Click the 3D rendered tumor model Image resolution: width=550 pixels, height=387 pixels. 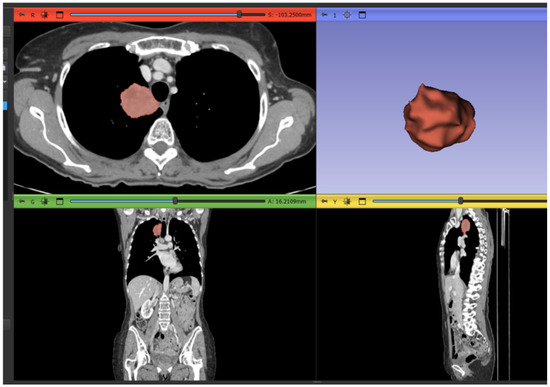[x=439, y=118]
